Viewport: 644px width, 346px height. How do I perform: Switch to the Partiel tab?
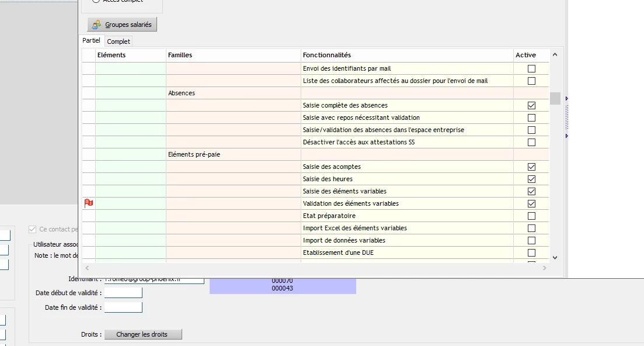point(91,41)
